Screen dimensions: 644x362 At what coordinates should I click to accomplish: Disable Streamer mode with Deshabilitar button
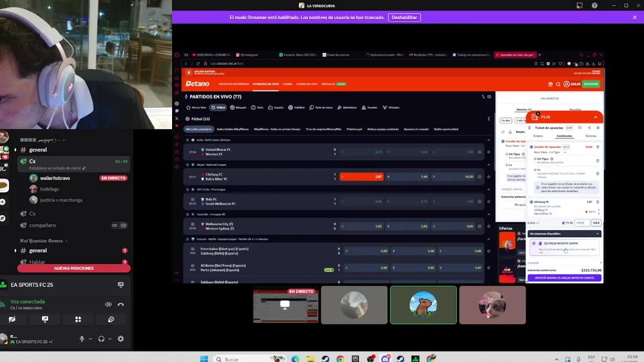pos(405,17)
